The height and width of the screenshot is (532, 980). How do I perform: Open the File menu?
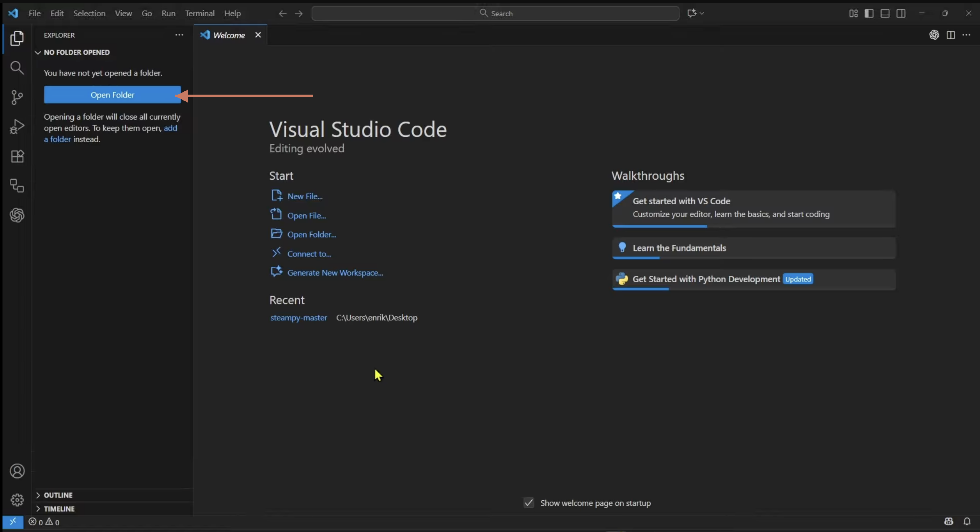(x=35, y=13)
